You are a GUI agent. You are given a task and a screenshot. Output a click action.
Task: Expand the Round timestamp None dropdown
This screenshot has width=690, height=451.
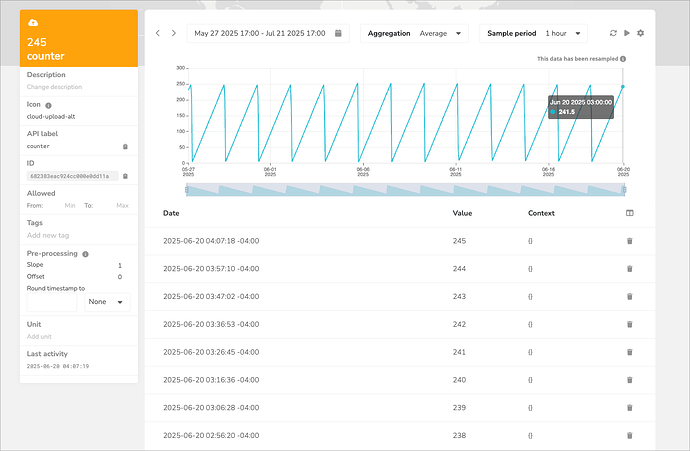click(x=107, y=302)
